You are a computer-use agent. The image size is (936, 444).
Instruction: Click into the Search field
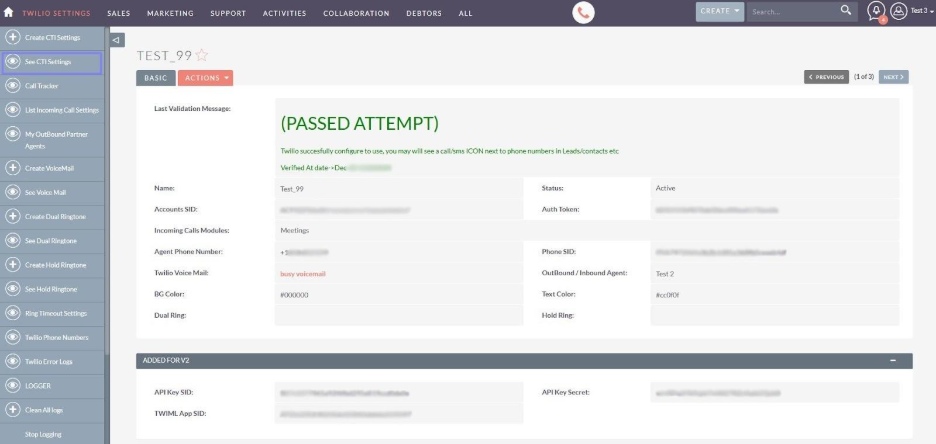coord(792,11)
